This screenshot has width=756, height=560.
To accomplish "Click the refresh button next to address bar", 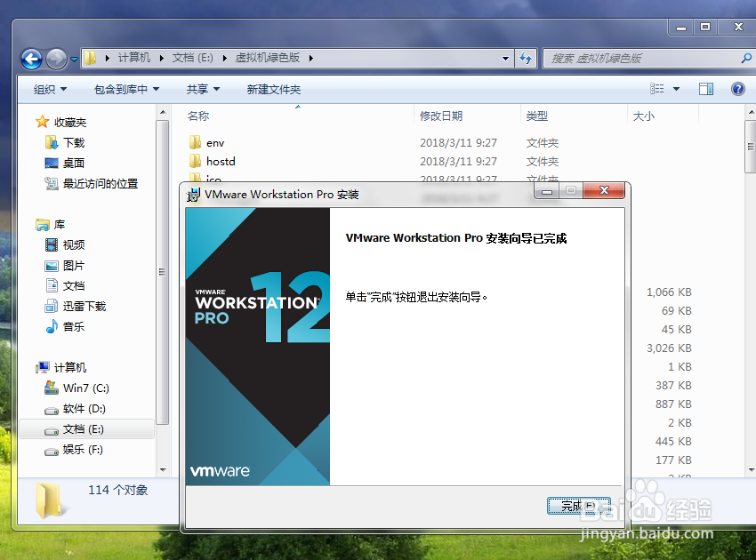I will point(526,59).
